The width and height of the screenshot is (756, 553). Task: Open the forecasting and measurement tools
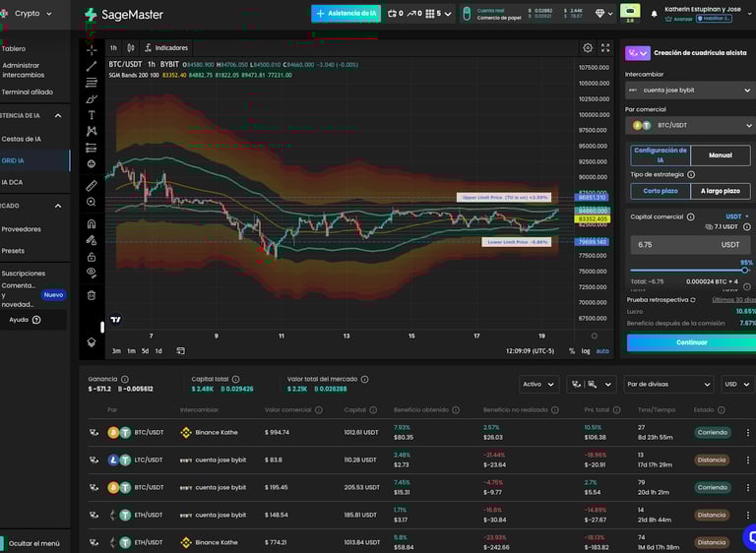click(x=92, y=148)
